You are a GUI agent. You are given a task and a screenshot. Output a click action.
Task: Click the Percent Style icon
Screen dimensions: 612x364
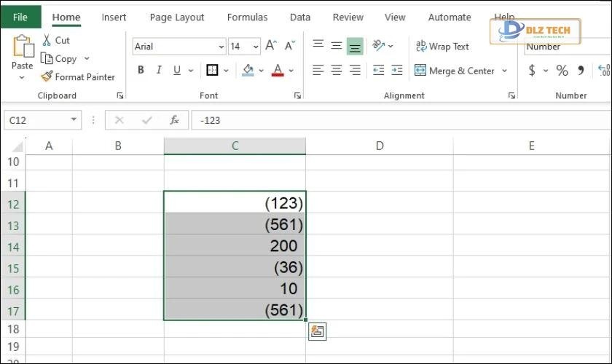coord(562,71)
